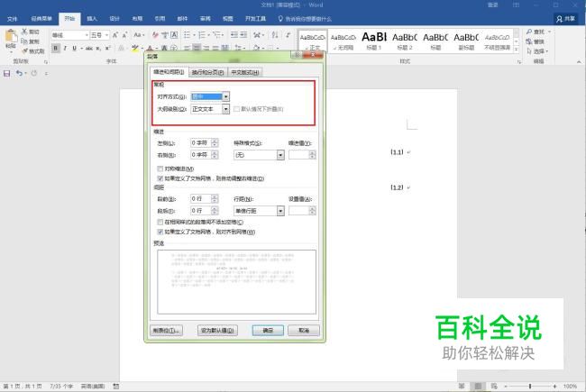Click the Increase Indent icon

tap(243, 35)
